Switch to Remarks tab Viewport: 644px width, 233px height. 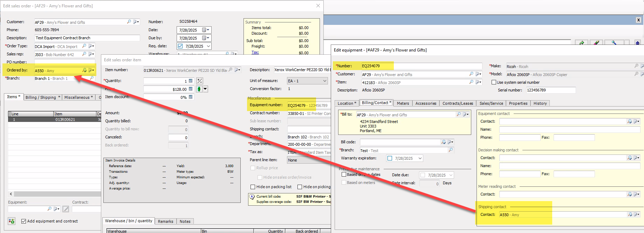[x=166, y=221]
